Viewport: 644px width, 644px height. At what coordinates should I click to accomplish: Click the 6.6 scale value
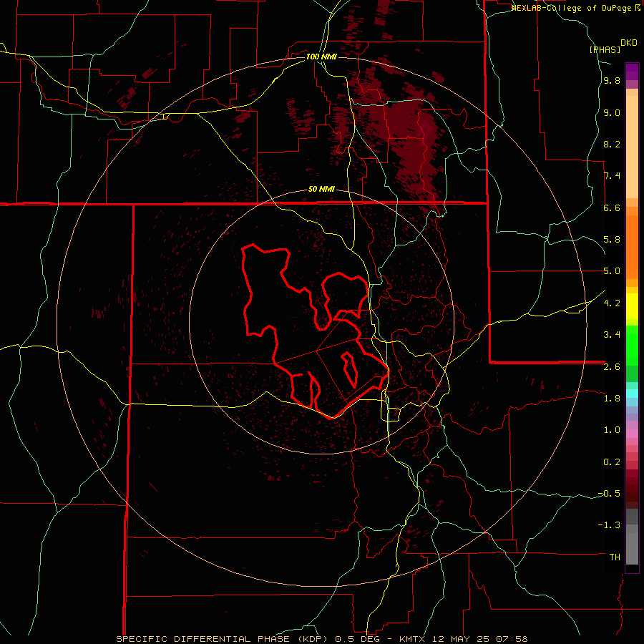612,208
